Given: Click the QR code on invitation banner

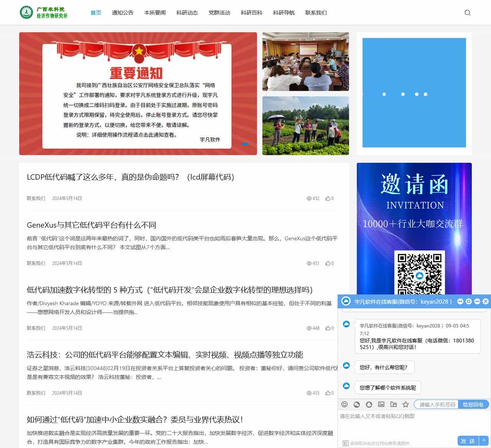Looking at the screenshot, I should point(419,273).
